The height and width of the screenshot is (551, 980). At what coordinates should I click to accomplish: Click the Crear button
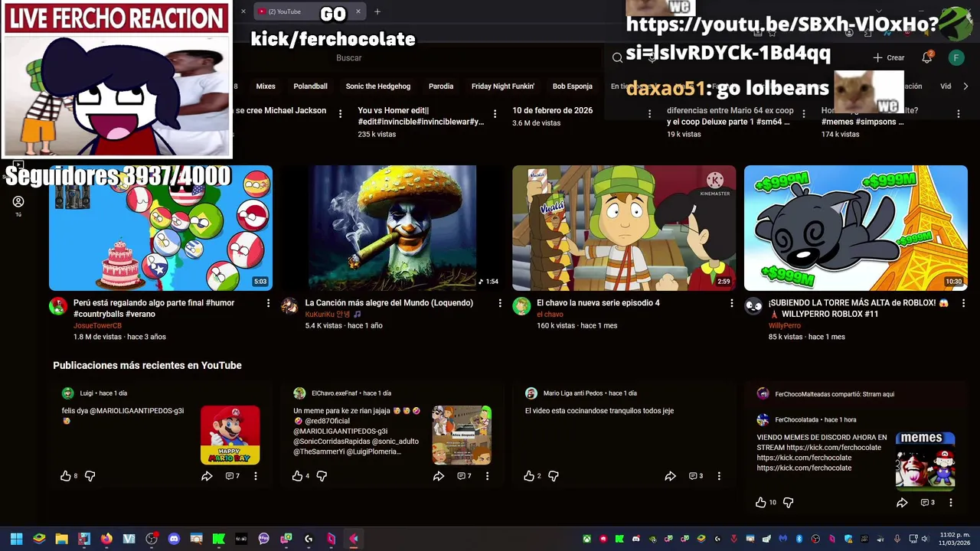point(889,57)
